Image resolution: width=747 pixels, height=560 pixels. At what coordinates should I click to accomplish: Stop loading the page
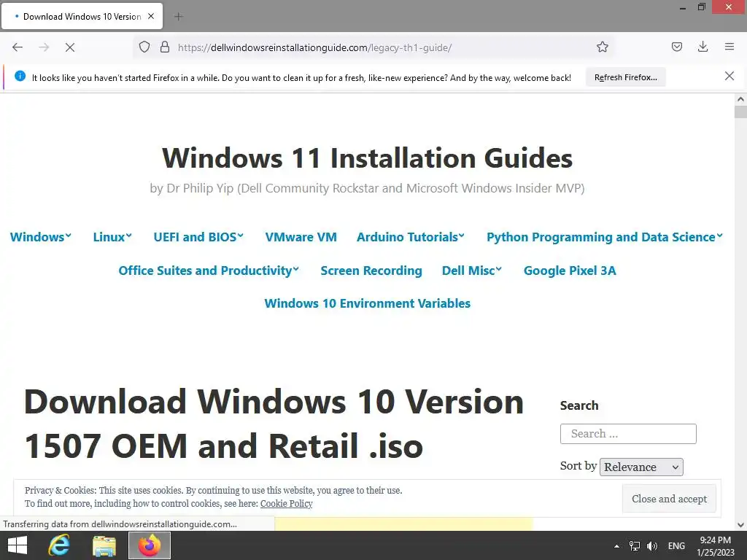click(70, 47)
